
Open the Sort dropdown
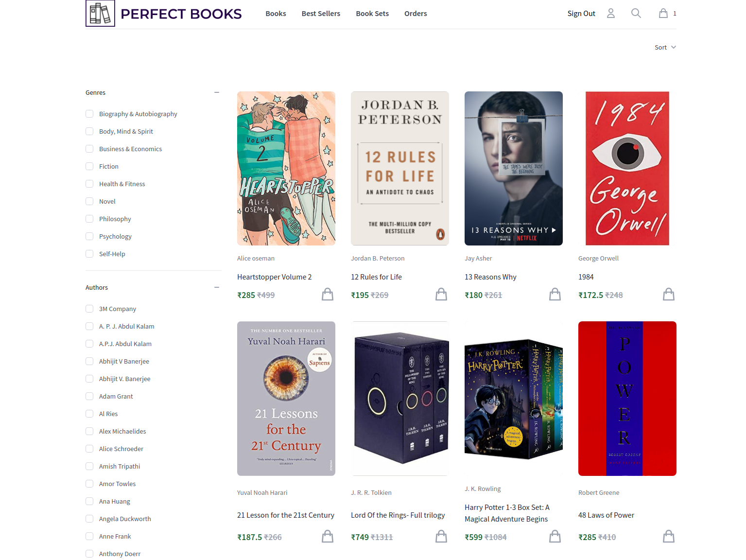[x=665, y=47]
